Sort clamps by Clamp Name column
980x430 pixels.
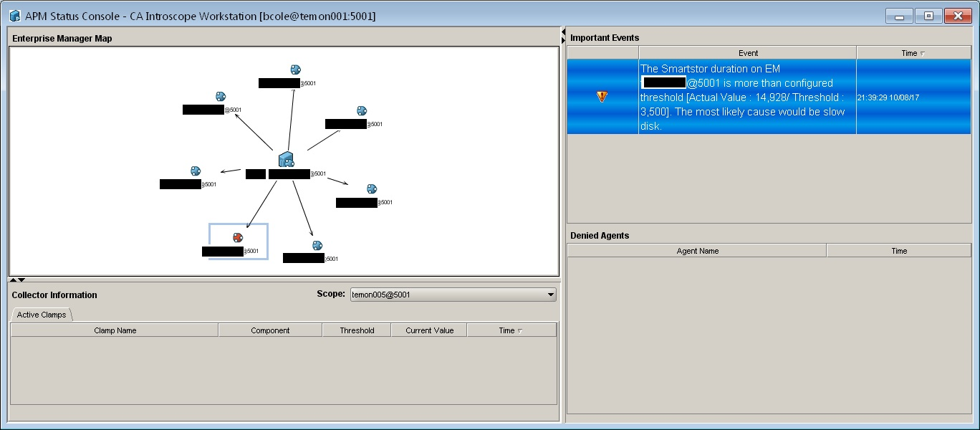coord(115,330)
